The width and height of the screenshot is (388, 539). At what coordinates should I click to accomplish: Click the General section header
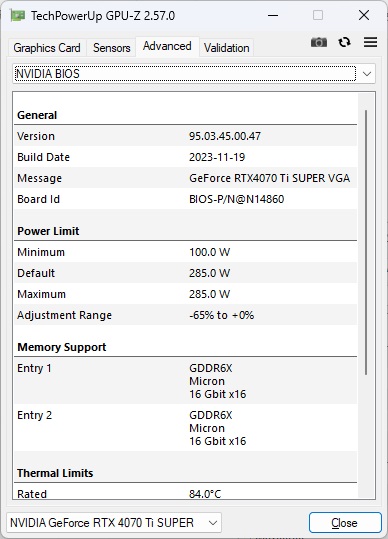click(37, 115)
